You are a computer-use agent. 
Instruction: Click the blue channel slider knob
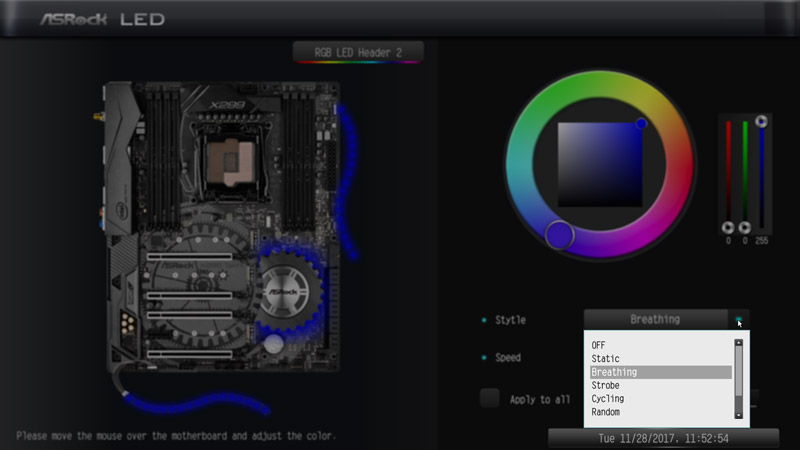(x=761, y=121)
